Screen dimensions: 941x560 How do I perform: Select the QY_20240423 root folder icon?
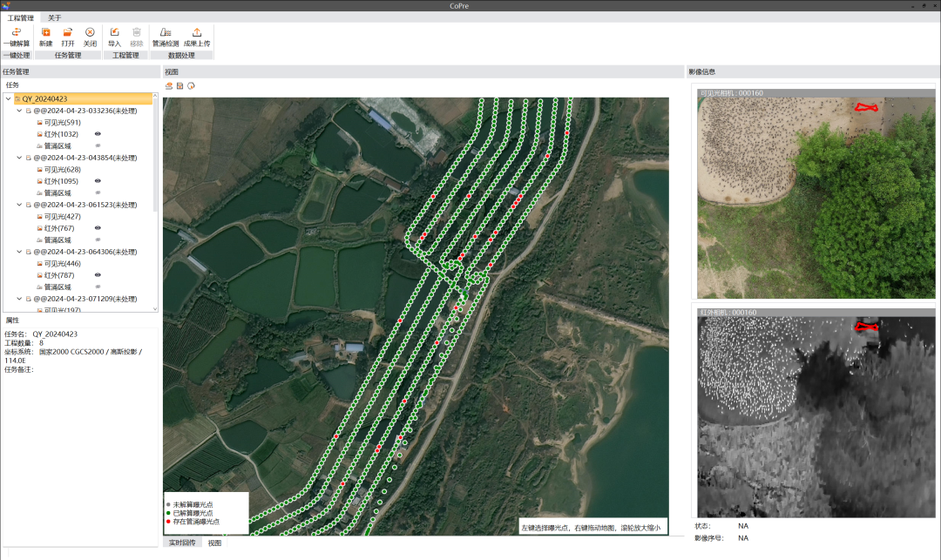pos(17,99)
